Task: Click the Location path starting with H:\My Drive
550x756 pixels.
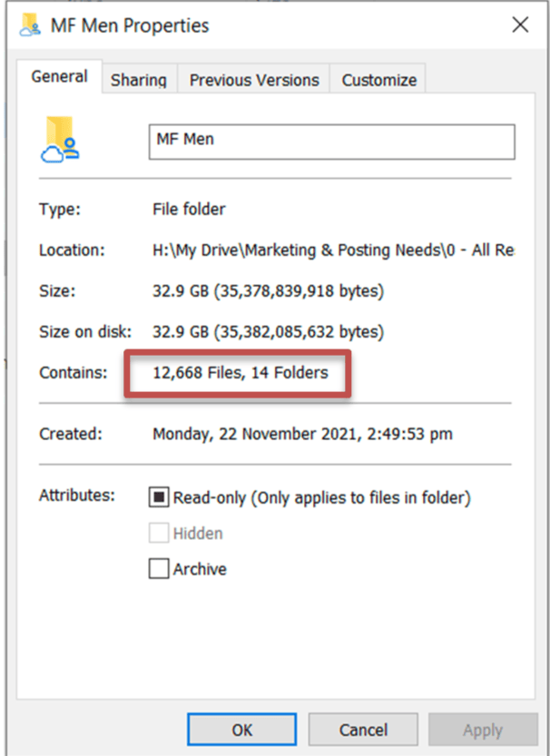Action: (x=333, y=250)
